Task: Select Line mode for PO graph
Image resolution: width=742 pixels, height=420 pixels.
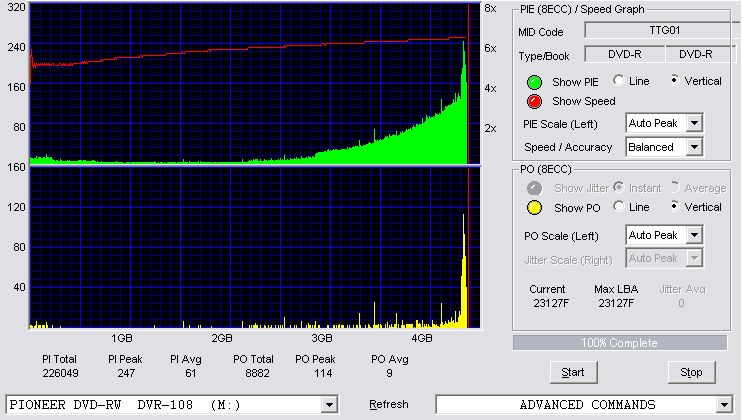Action: (618, 206)
